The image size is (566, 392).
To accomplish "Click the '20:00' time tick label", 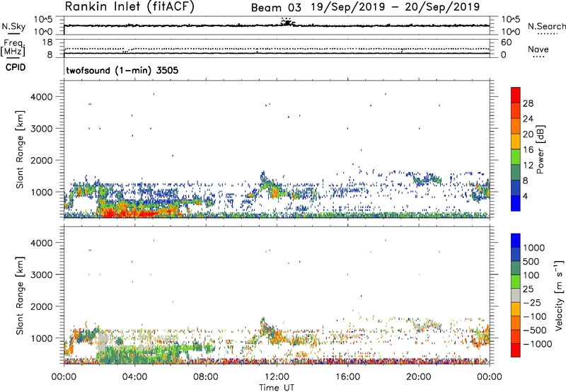I will tap(418, 377).
